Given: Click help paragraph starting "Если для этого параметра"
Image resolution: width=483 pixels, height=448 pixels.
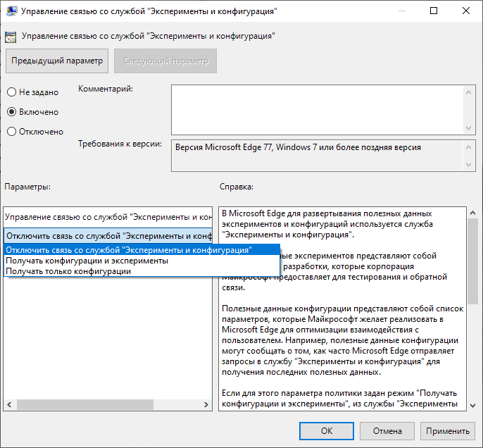Looking at the screenshot, I should click(x=339, y=399).
